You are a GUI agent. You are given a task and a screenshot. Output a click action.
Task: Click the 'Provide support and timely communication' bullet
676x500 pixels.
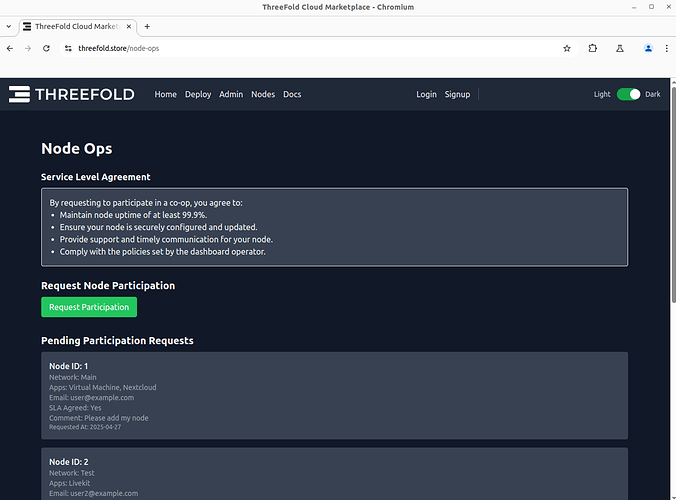click(166, 239)
